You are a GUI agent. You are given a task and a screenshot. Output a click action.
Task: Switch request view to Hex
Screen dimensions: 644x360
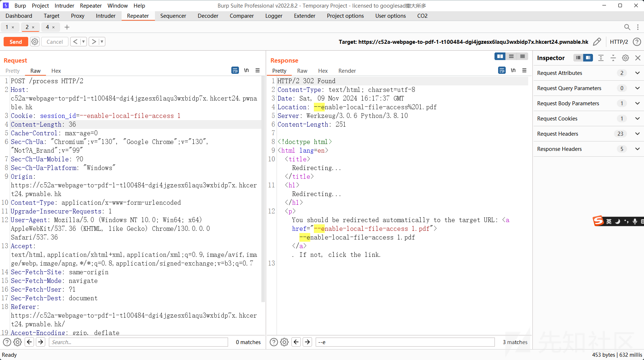(56, 71)
